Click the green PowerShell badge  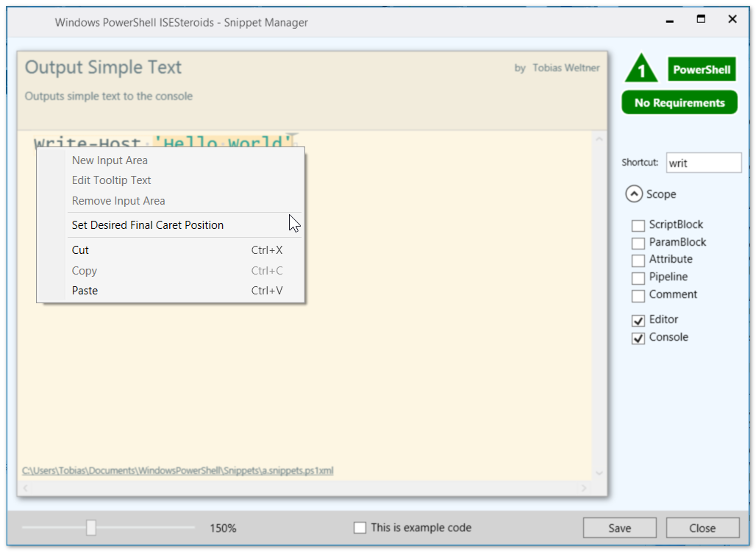click(702, 70)
